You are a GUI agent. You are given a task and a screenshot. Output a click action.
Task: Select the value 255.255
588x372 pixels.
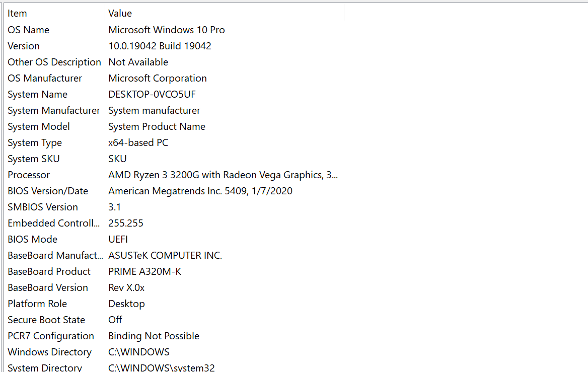coord(126,224)
